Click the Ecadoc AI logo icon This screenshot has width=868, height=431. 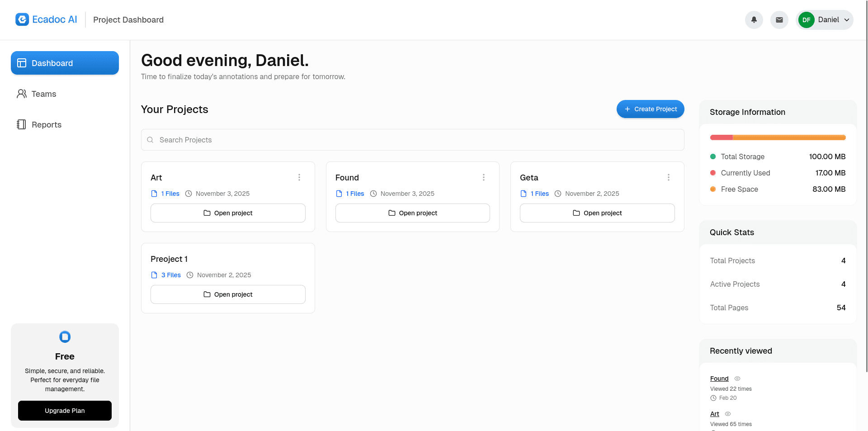tap(22, 19)
